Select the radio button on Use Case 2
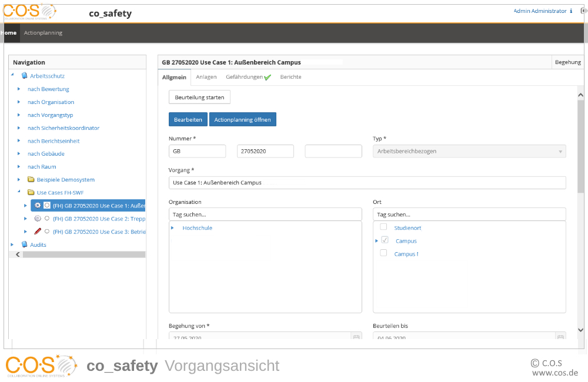The height and width of the screenshot is (382, 588). click(47, 219)
